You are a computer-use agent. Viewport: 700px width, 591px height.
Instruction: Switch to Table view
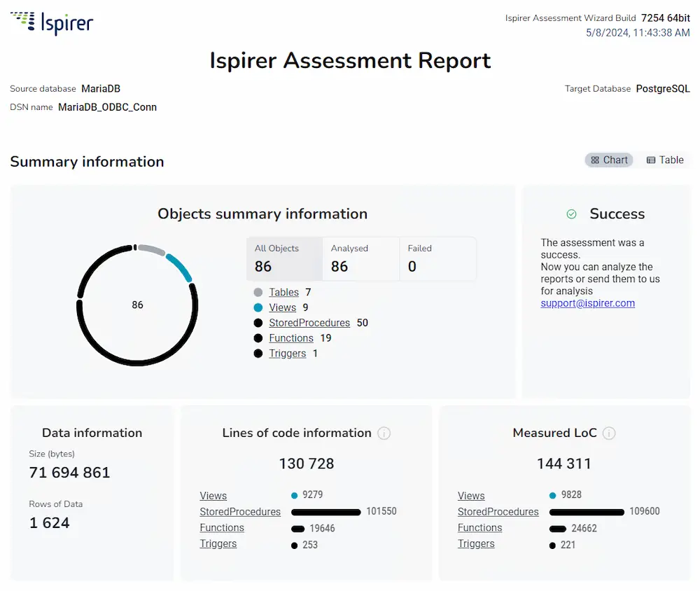coord(665,160)
